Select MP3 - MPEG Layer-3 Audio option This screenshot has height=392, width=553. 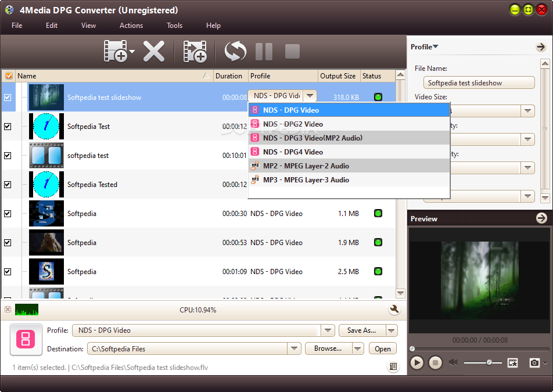349,180
